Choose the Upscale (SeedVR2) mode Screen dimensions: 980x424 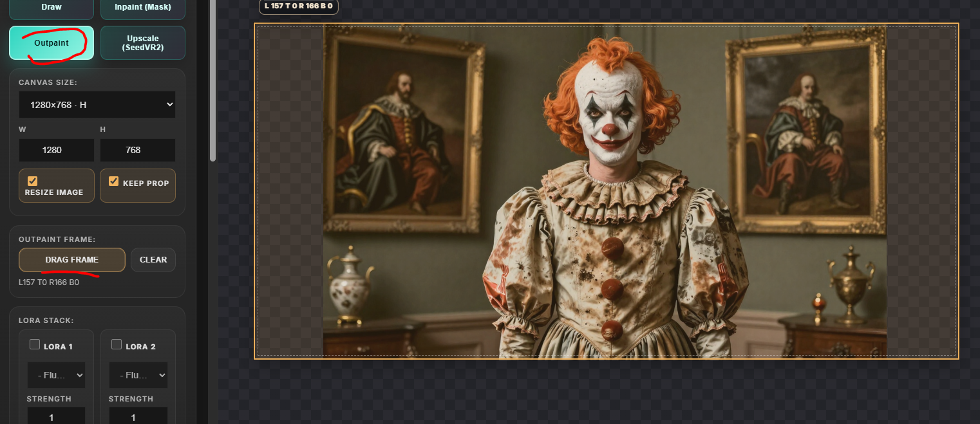[x=143, y=43]
